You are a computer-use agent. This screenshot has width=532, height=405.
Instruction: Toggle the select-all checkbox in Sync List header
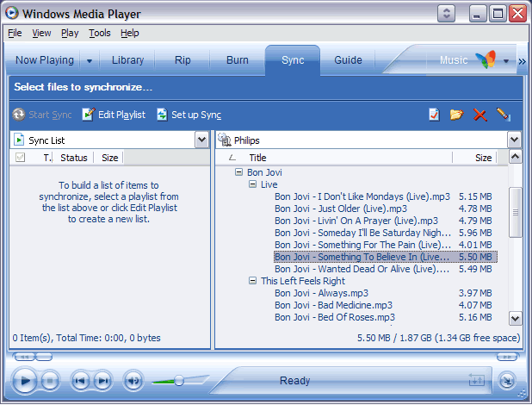click(21, 158)
